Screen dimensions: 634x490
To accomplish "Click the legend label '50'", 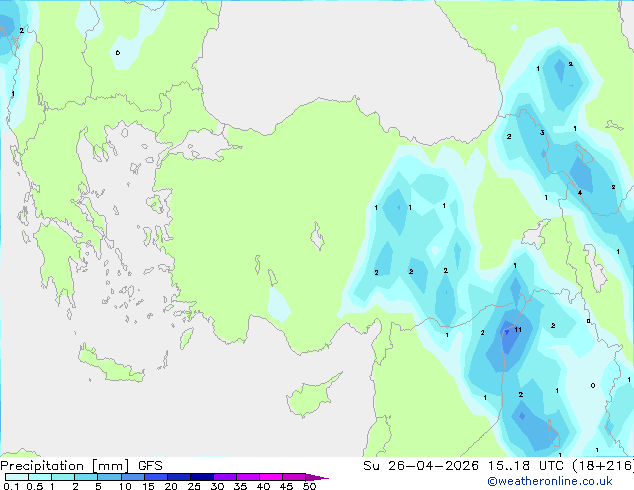I will click(309, 486).
